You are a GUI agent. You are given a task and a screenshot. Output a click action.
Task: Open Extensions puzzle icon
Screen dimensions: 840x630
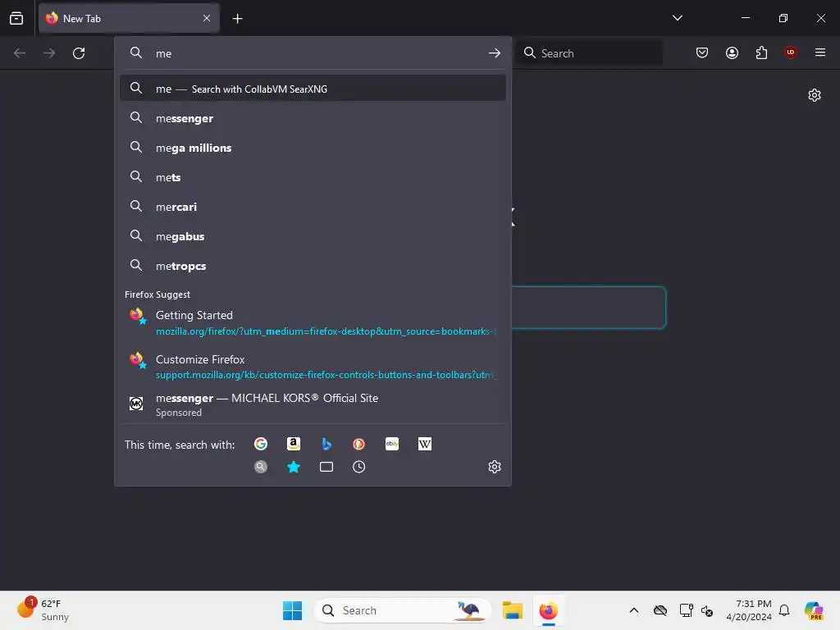(x=761, y=52)
